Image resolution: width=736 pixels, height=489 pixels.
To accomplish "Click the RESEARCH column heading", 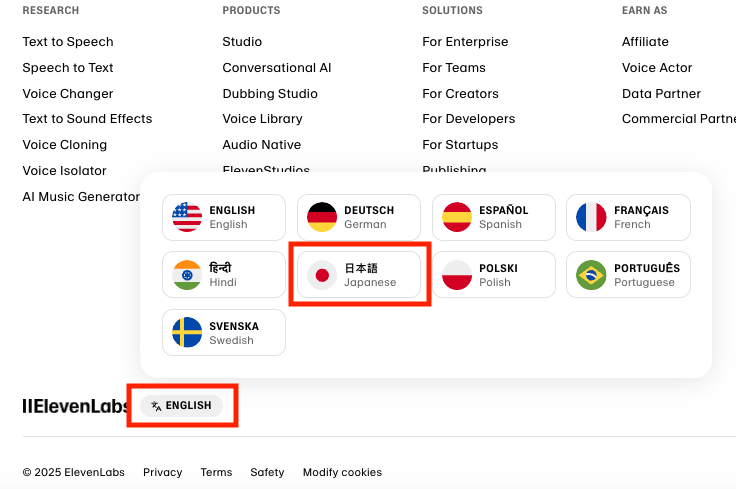I will pos(51,10).
